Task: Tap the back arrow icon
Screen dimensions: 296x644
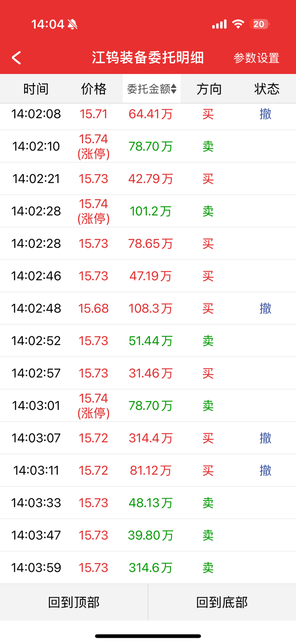Action: [17, 58]
